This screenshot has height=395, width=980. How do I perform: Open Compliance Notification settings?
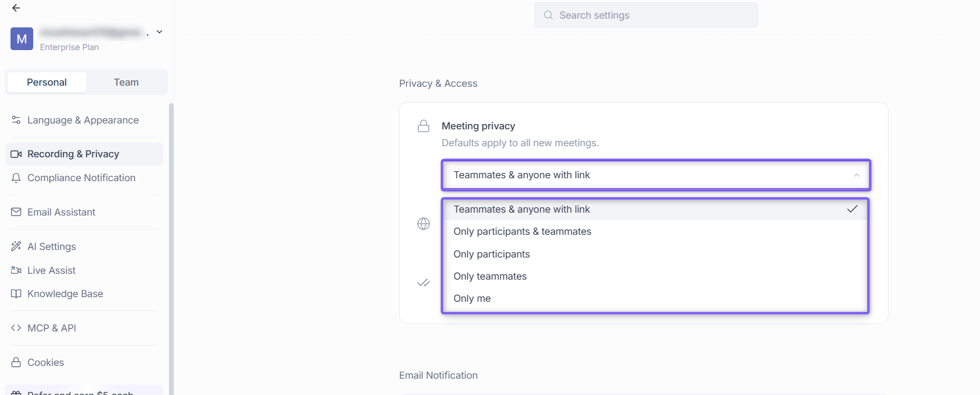[84, 178]
